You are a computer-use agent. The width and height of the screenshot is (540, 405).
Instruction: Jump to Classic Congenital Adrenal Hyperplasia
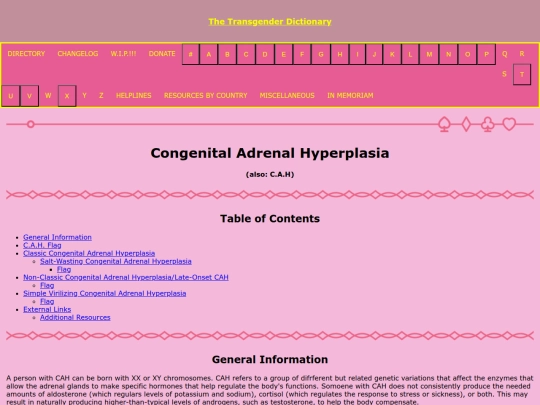[x=89, y=253]
